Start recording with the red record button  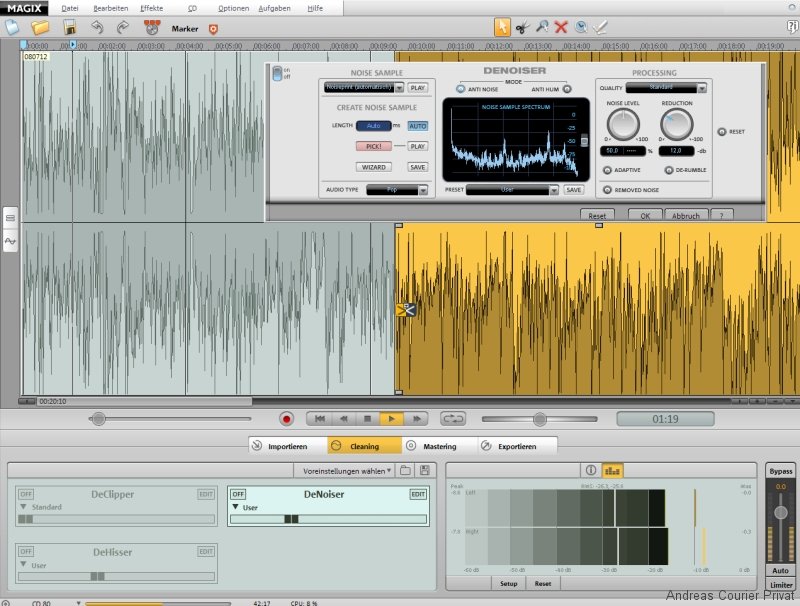(x=286, y=419)
